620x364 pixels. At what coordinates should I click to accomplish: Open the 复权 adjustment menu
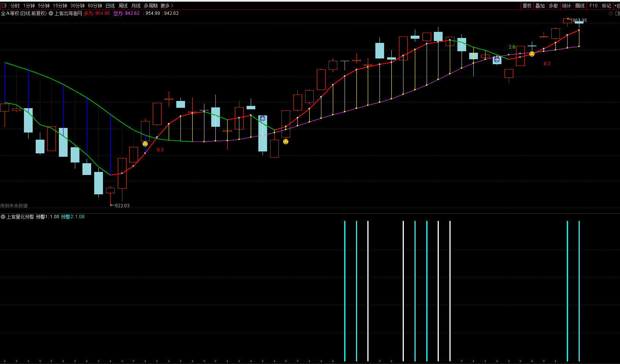[x=527, y=6]
